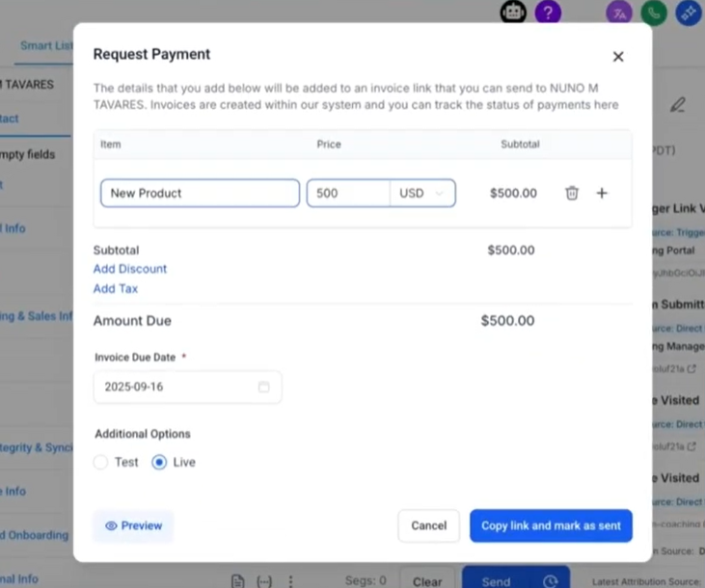Cancel the payment request
The height and width of the screenshot is (588, 705).
pyautogui.click(x=429, y=525)
